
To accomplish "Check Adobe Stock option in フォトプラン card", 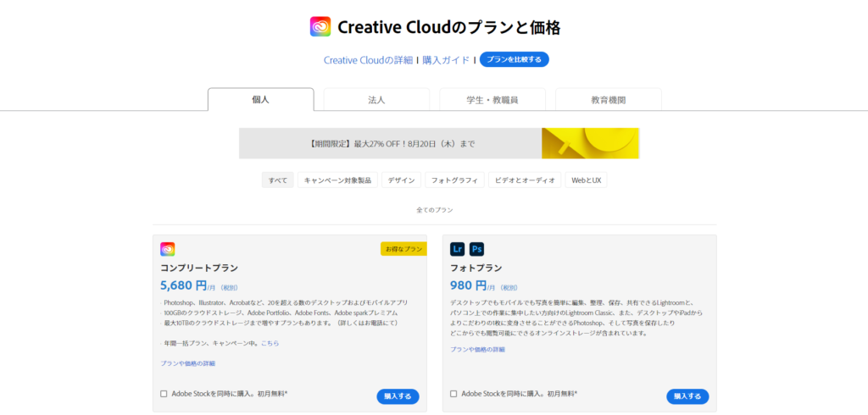I will [453, 394].
